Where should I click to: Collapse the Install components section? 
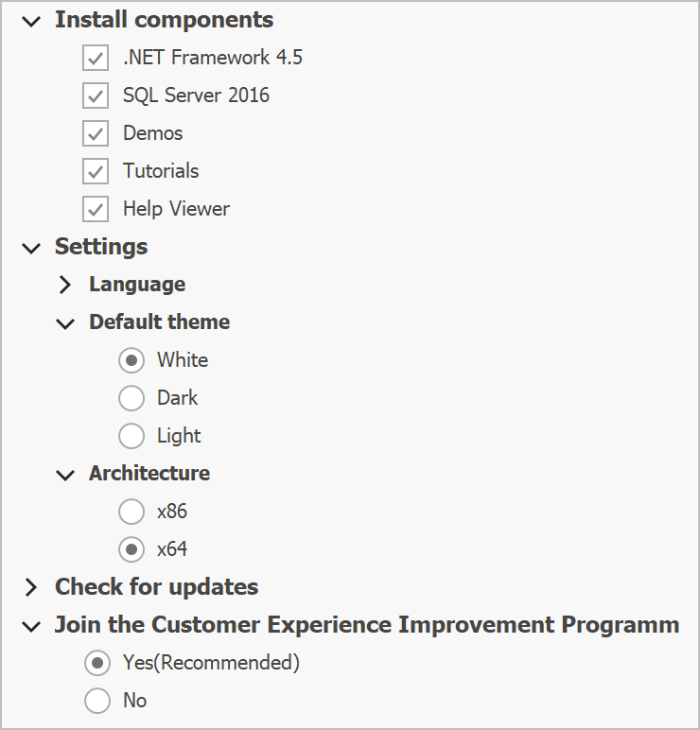pyautogui.click(x=32, y=20)
